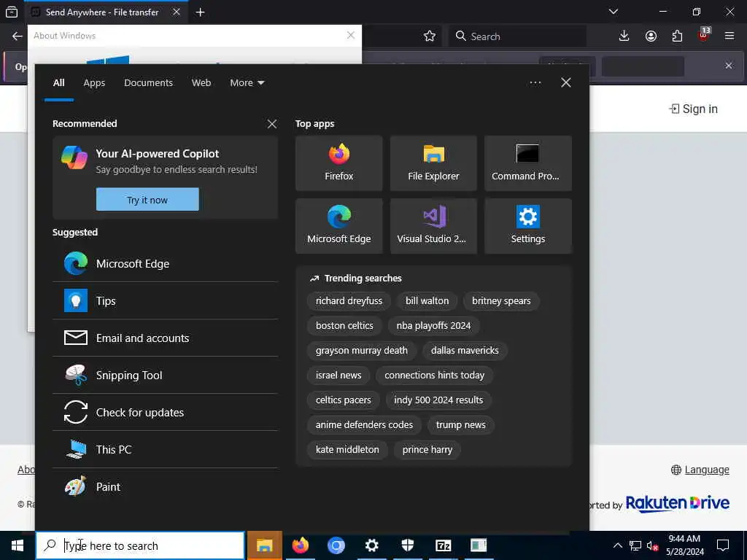Bookmark page with star icon

[429, 36]
